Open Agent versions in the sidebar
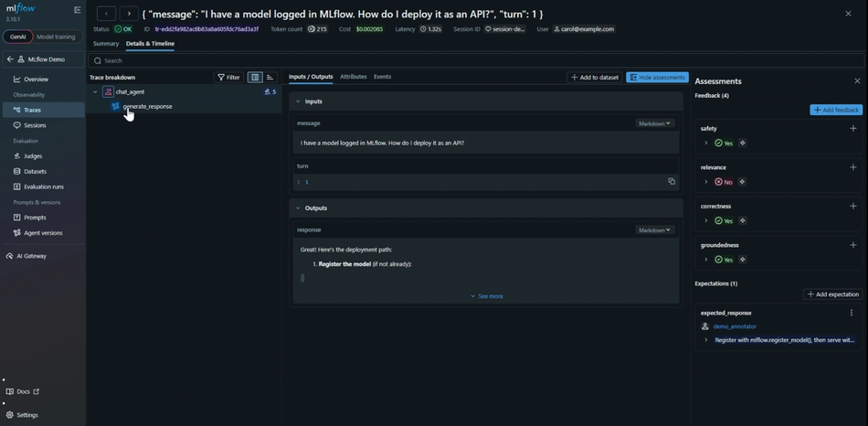868x426 pixels. [x=43, y=233]
